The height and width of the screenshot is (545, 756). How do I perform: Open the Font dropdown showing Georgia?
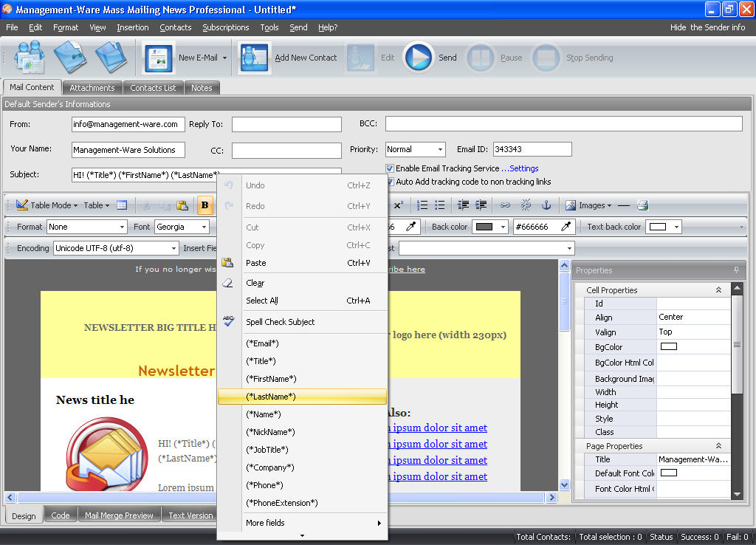[203, 227]
